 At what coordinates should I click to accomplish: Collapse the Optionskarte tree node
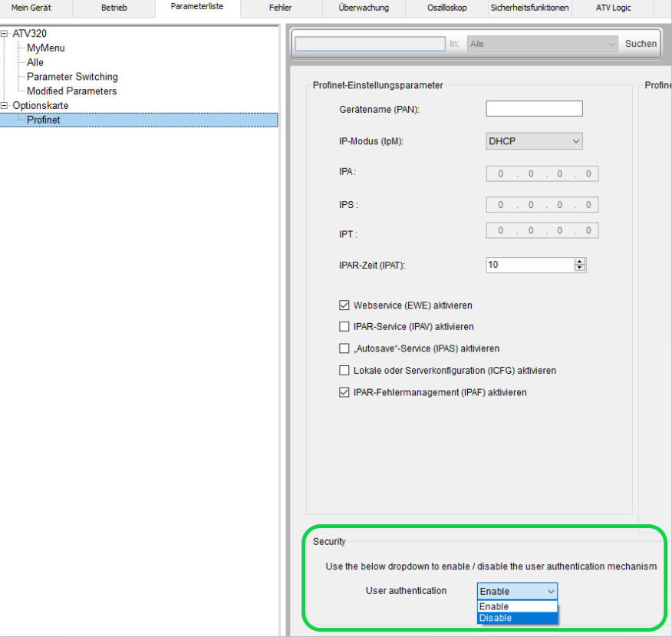5,105
